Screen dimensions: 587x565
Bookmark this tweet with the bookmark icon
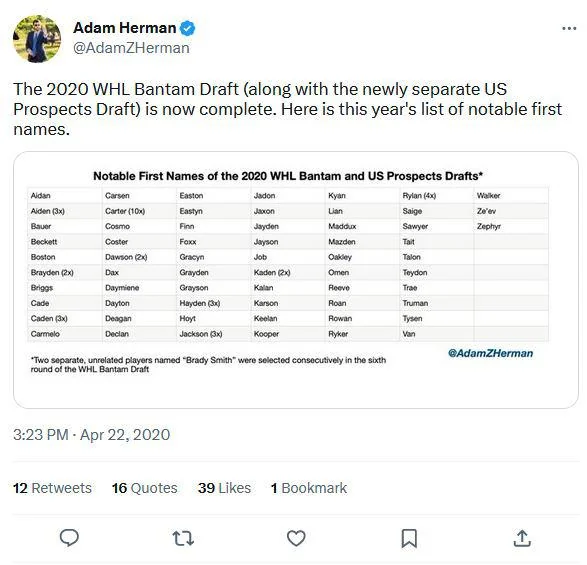pos(409,538)
